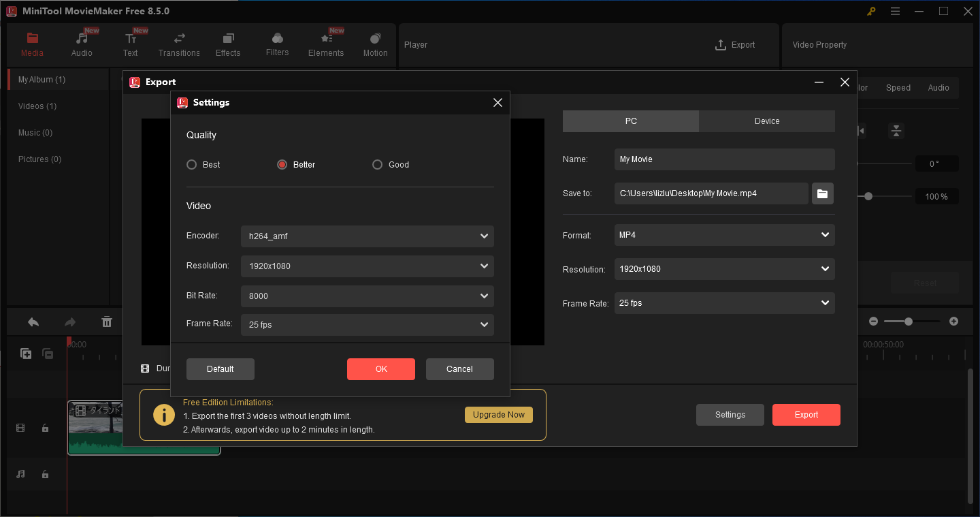980x517 pixels.
Task: Switch to the Device tab
Action: [x=766, y=121]
